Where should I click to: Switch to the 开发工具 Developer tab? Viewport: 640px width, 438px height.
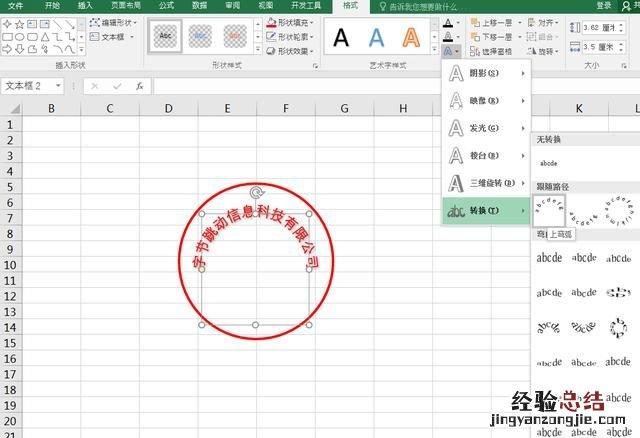[306, 6]
